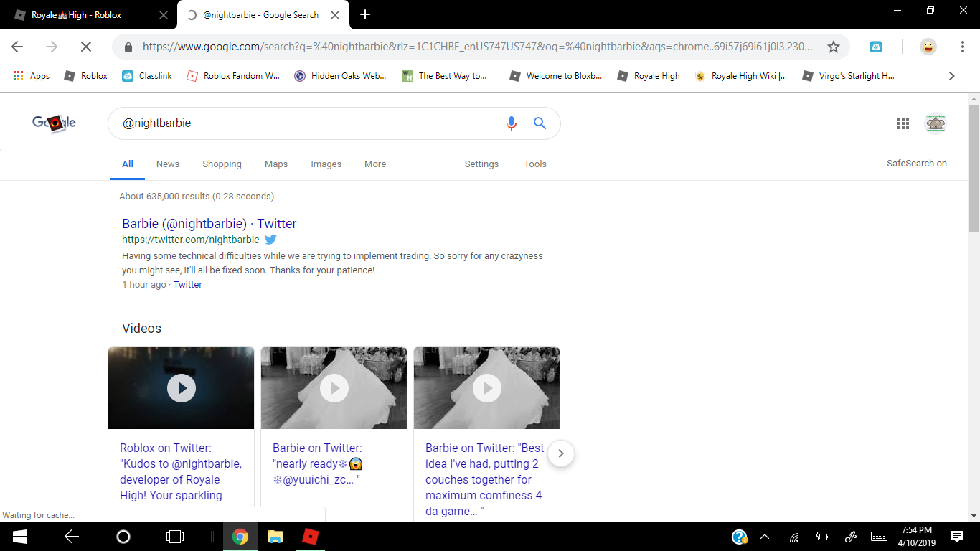Open Barbie "Best idea I've had" link
The image size is (980, 551).
point(485,479)
